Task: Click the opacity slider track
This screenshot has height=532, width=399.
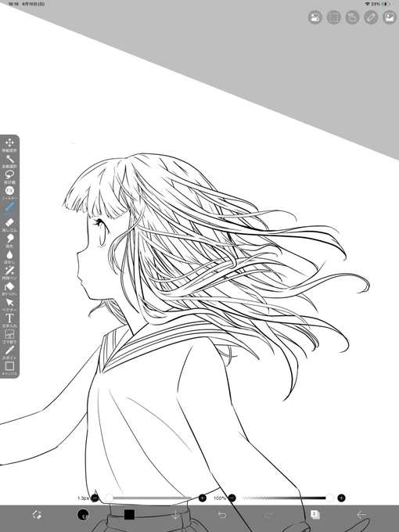Action: click(288, 498)
